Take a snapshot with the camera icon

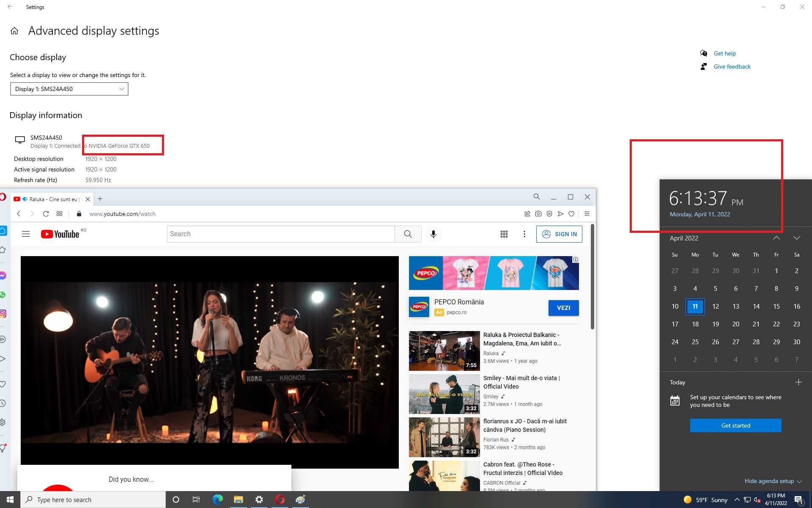pyautogui.click(x=538, y=214)
